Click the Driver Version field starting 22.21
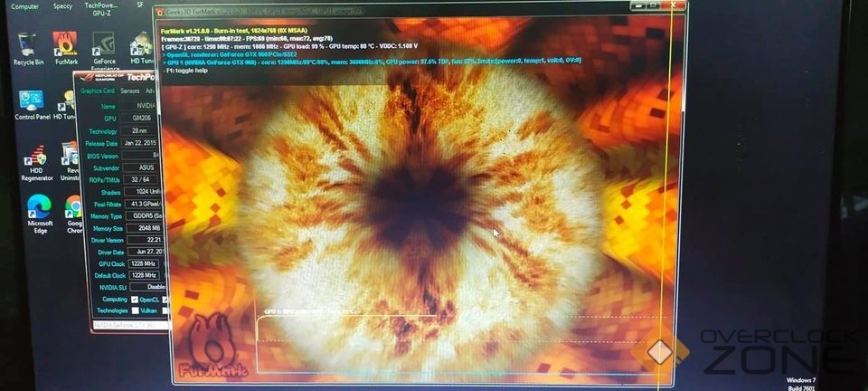868x391 pixels. tap(144, 240)
